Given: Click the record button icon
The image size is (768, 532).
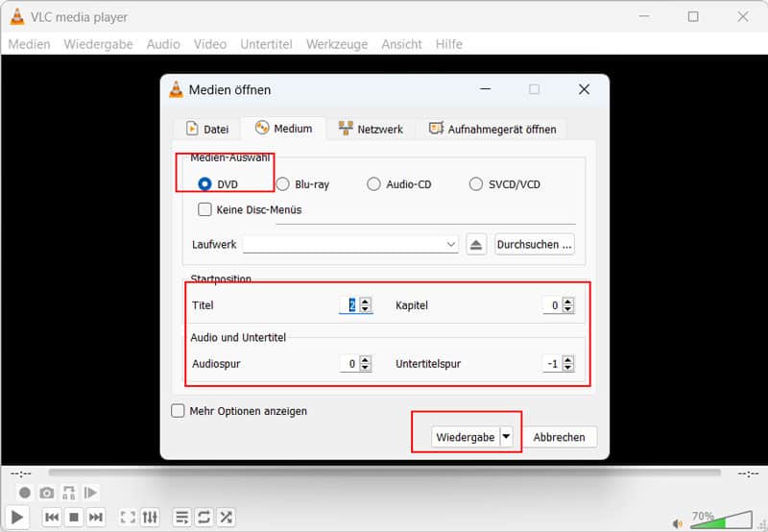Looking at the screenshot, I should (x=25, y=493).
